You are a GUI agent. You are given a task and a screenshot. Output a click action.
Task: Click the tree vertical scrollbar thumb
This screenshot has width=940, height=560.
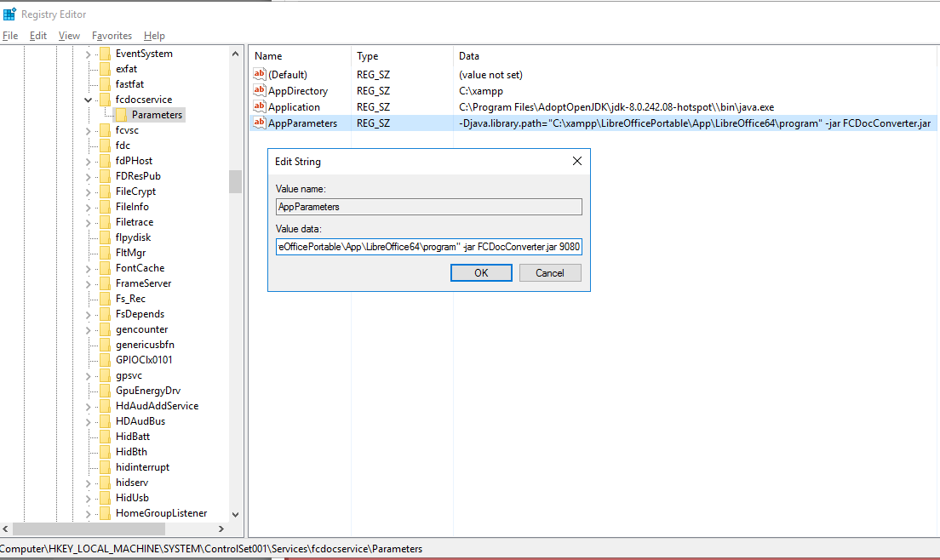pos(235,181)
